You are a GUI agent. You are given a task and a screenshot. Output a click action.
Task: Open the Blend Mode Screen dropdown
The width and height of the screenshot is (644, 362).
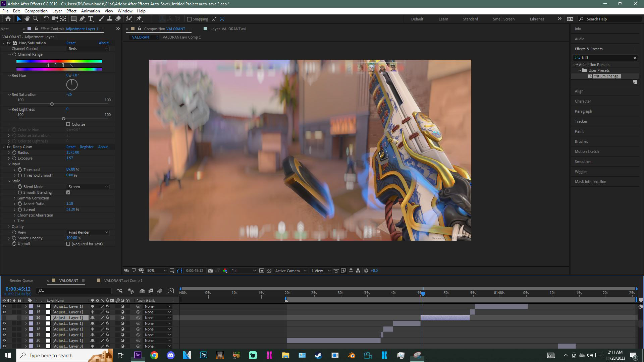click(x=88, y=187)
